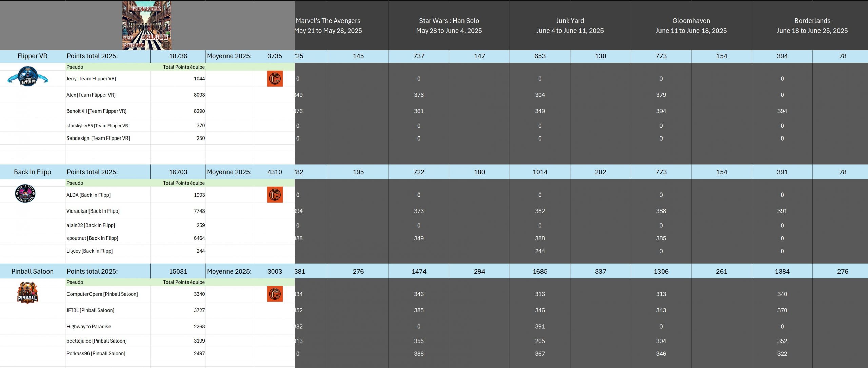Click the Pinball Saloon team name cell
Image resolution: width=868 pixels, height=368 pixels.
click(33, 271)
